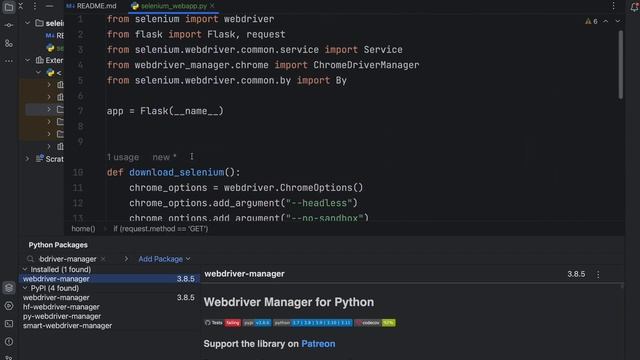Click the Python Packages panel title
Viewport: 640px width, 360px height.
point(58,245)
